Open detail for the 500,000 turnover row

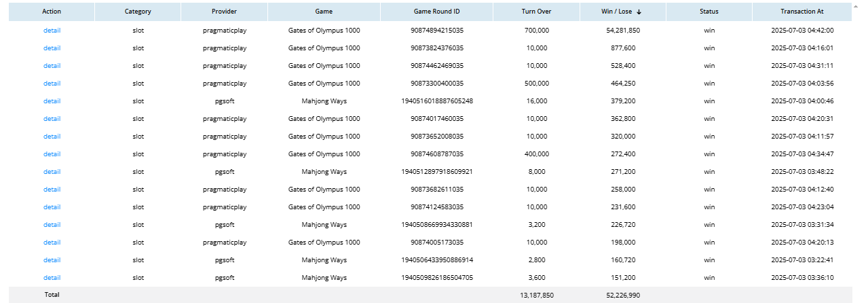click(x=52, y=84)
